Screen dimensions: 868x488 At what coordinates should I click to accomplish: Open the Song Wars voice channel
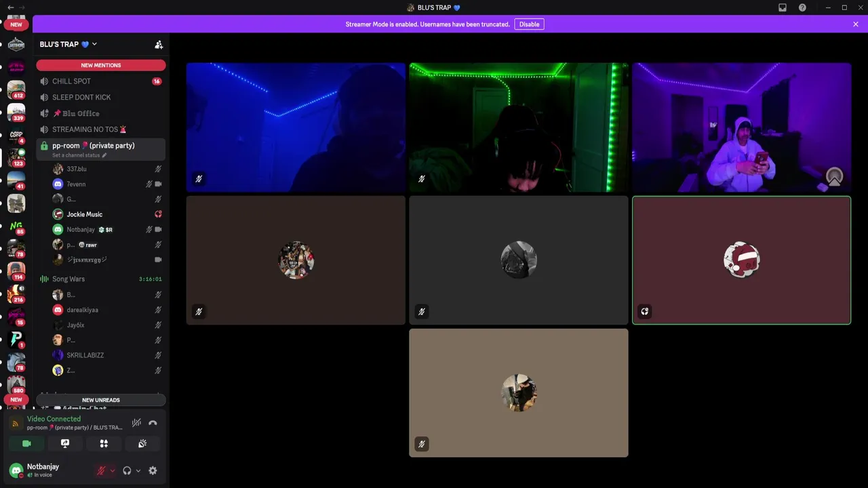coord(100,279)
